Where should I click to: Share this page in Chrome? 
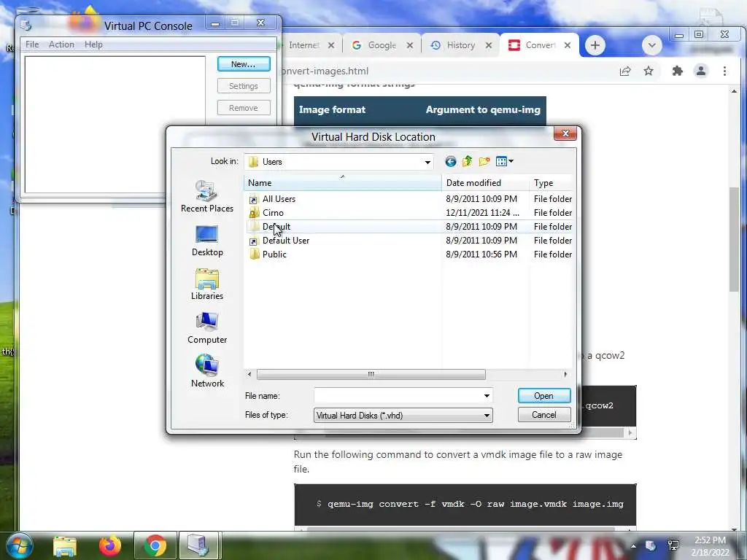pyautogui.click(x=625, y=71)
